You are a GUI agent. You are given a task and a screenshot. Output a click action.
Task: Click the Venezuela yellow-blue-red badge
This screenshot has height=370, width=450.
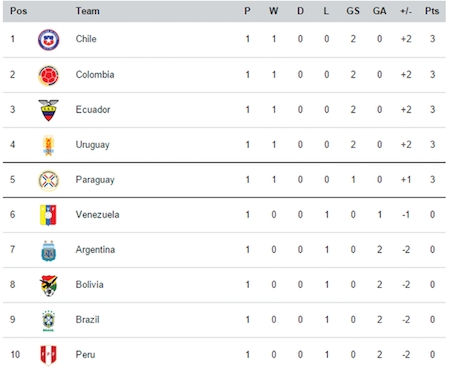pos(48,215)
